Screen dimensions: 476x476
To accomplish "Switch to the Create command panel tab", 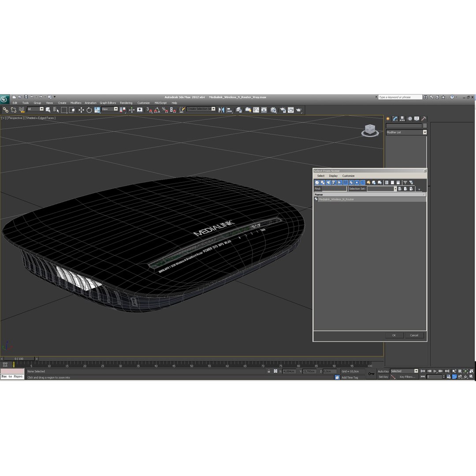I will click(x=388, y=119).
